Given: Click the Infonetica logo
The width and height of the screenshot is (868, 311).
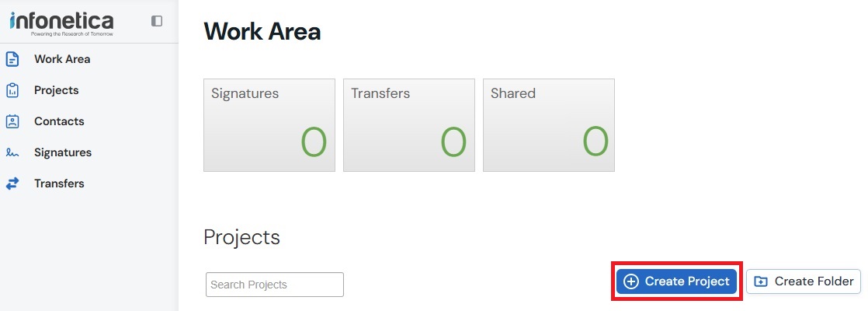Looking at the screenshot, I should click(x=61, y=22).
